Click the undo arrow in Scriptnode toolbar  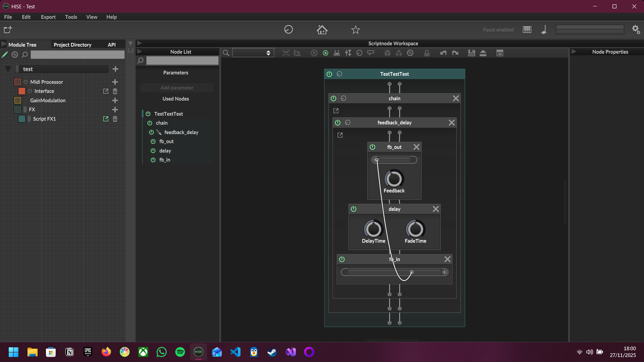click(443, 53)
